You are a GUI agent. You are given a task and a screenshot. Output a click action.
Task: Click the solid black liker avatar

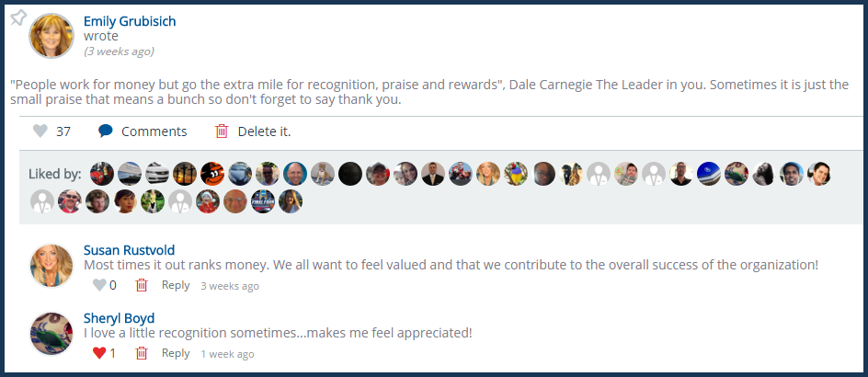350,174
